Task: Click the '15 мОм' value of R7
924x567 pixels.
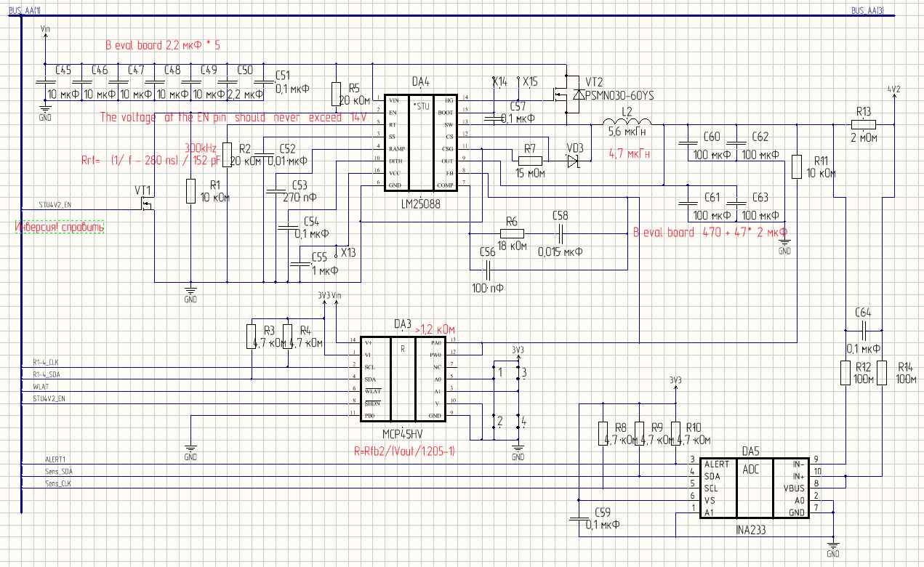Action: (529, 174)
